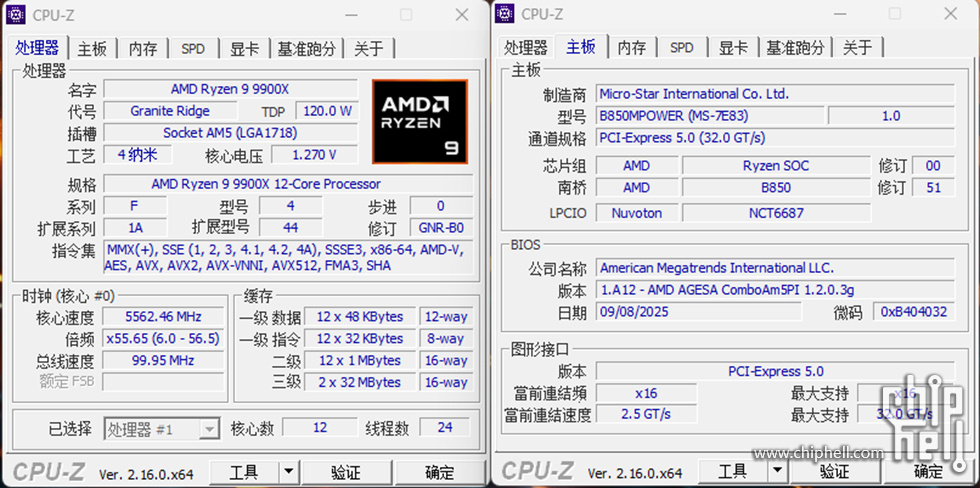This screenshot has height=488, width=980.
Task: Click the 4 纳米 process value
Action: pos(137,154)
